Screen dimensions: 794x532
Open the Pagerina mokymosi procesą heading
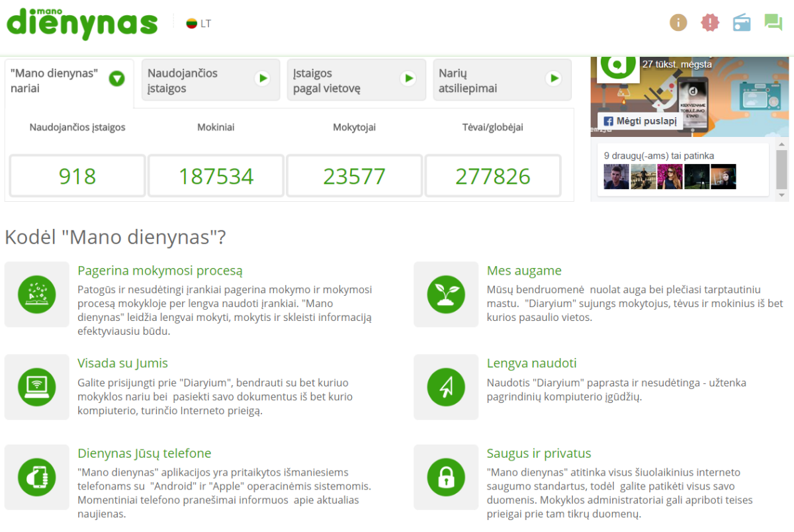coord(160,271)
